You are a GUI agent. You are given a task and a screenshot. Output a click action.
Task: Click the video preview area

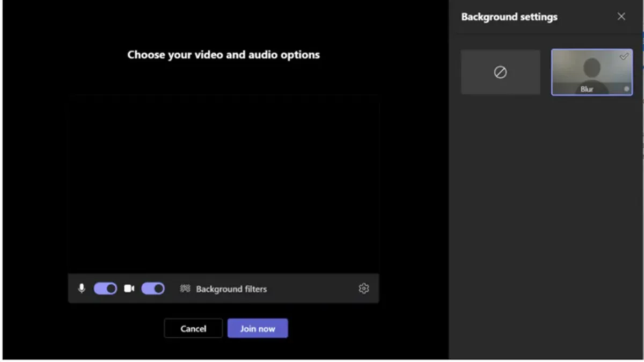224,184
